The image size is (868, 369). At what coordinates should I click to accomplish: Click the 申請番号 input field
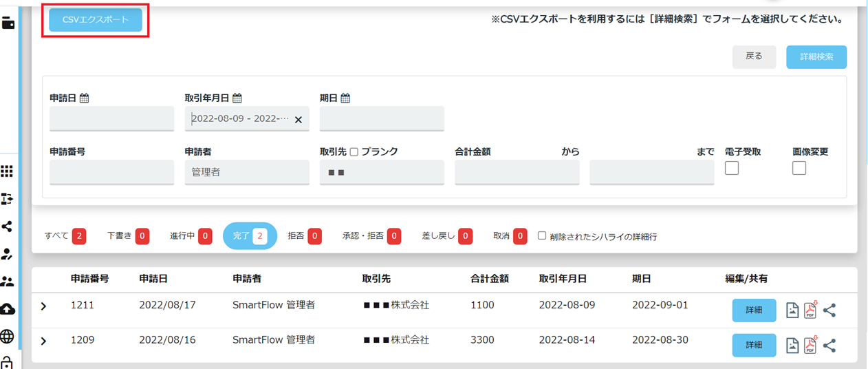111,172
